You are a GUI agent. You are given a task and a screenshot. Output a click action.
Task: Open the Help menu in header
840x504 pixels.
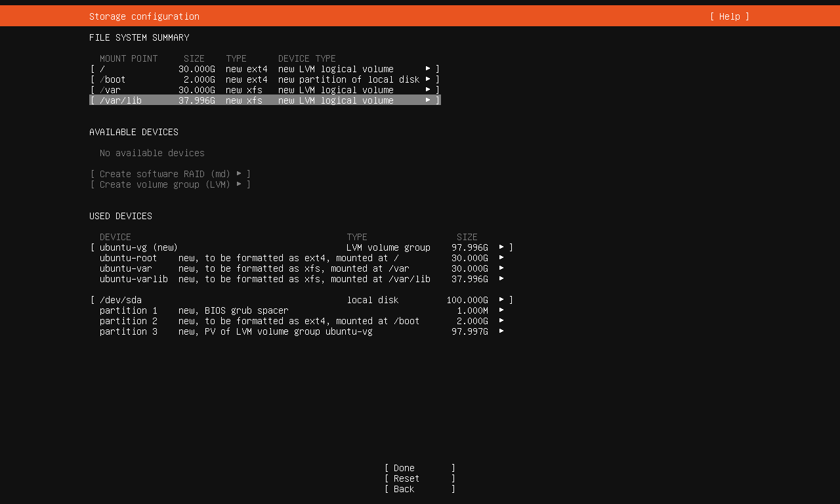(x=729, y=16)
